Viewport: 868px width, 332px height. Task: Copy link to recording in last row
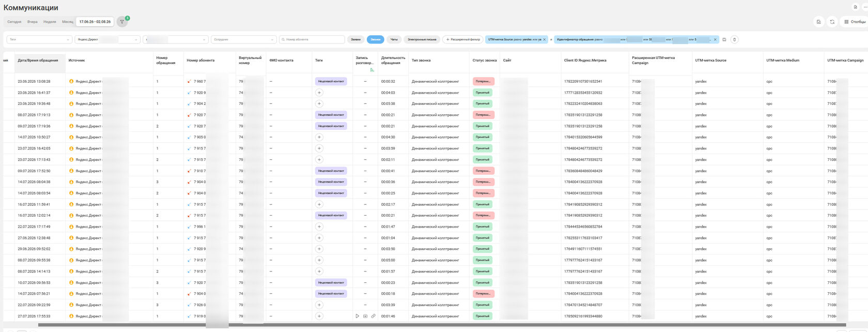373,316
